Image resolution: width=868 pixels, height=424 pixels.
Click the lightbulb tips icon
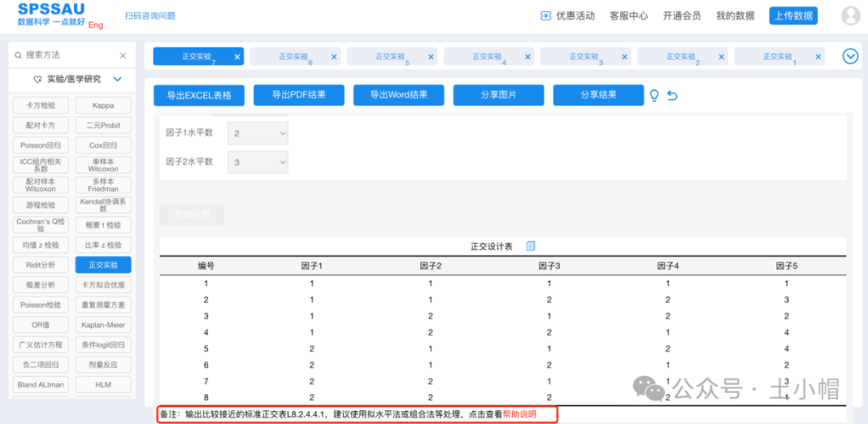click(654, 96)
